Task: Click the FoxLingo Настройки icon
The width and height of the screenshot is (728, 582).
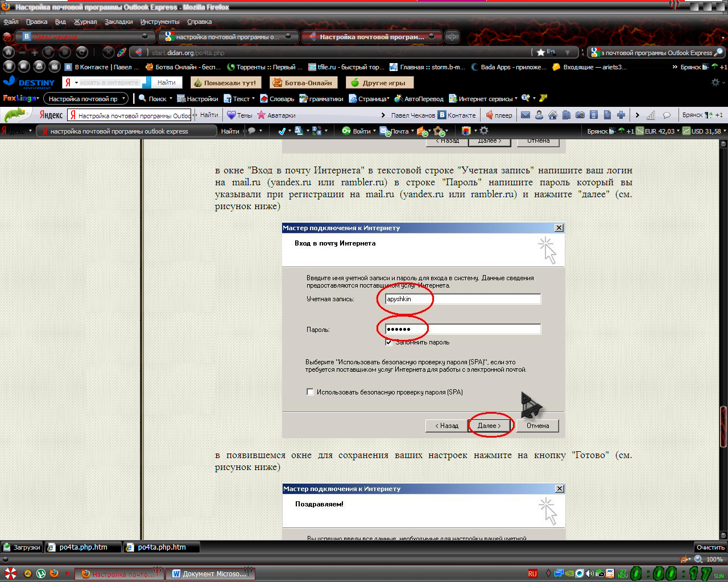Action: pyautogui.click(x=197, y=98)
